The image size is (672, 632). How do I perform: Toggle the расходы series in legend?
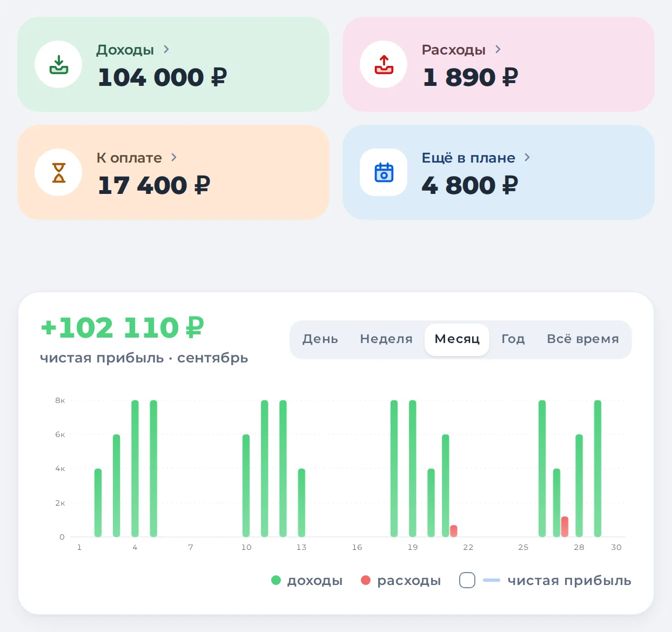click(x=400, y=580)
